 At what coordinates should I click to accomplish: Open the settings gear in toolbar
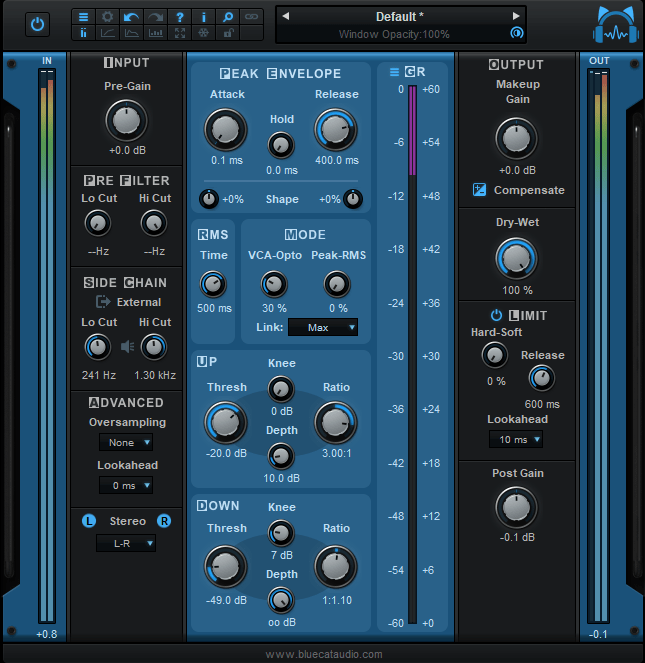(107, 17)
